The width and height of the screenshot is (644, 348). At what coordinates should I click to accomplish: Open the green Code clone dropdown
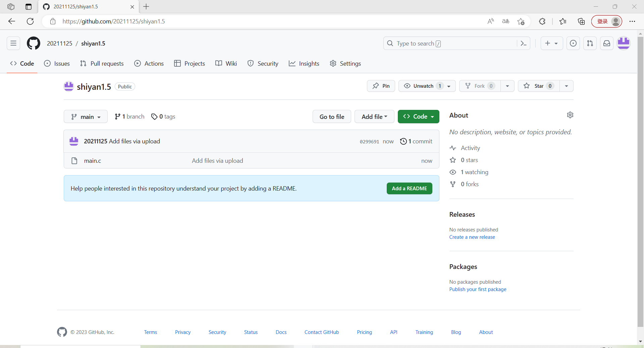pos(418,117)
